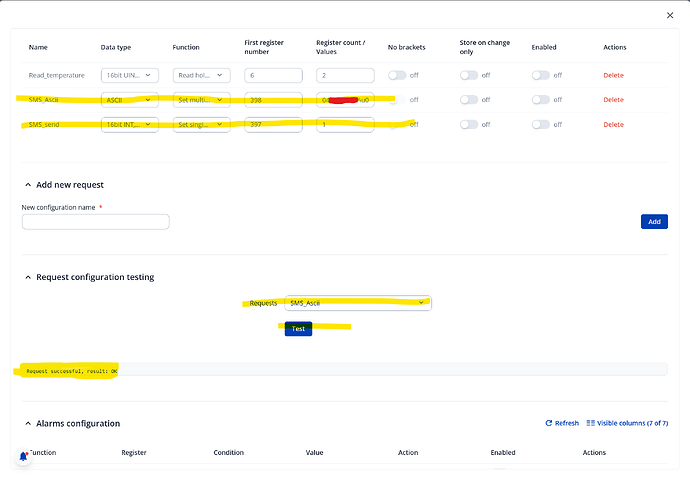
Task: Toggle Store on change only for SMS_Ascii
Action: click(x=469, y=100)
